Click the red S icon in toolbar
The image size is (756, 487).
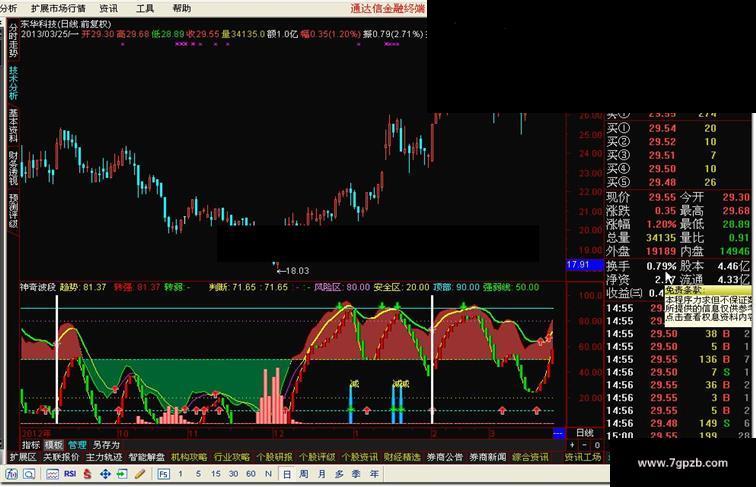click(87, 474)
